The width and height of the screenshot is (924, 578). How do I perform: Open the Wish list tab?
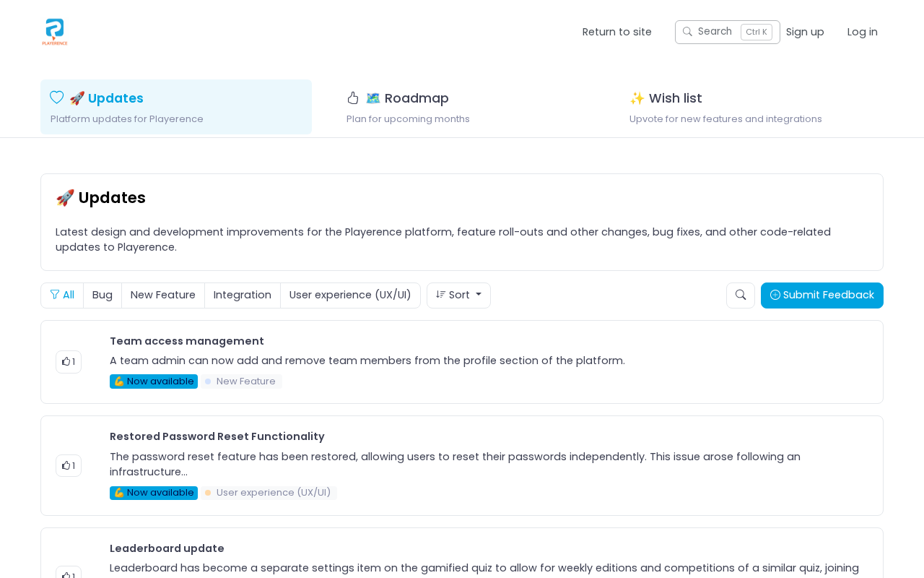click(675, 98)
